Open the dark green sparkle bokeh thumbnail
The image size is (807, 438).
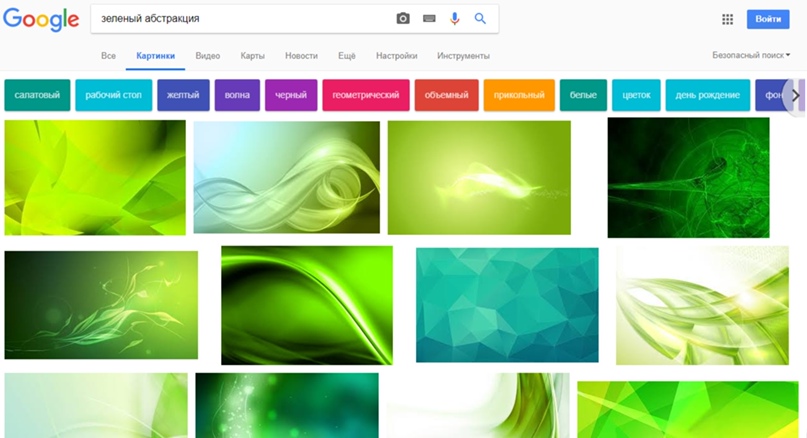click(x=287, y=406)
